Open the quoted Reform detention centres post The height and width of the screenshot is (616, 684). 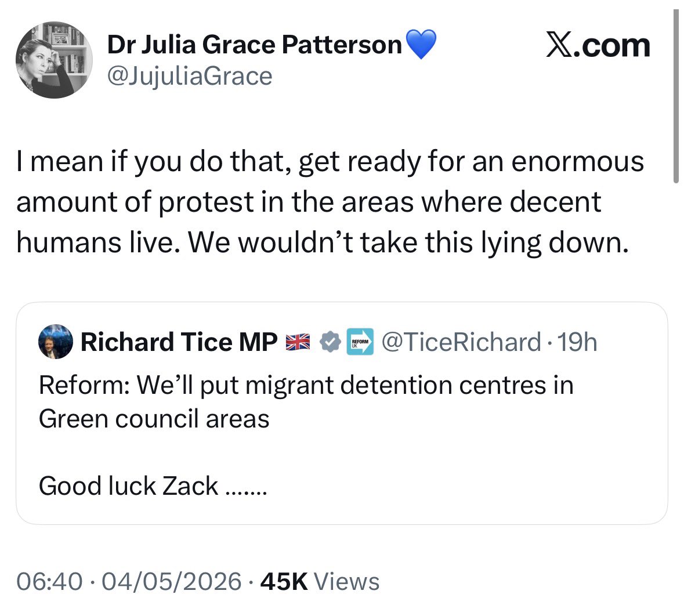click(342, 413)
